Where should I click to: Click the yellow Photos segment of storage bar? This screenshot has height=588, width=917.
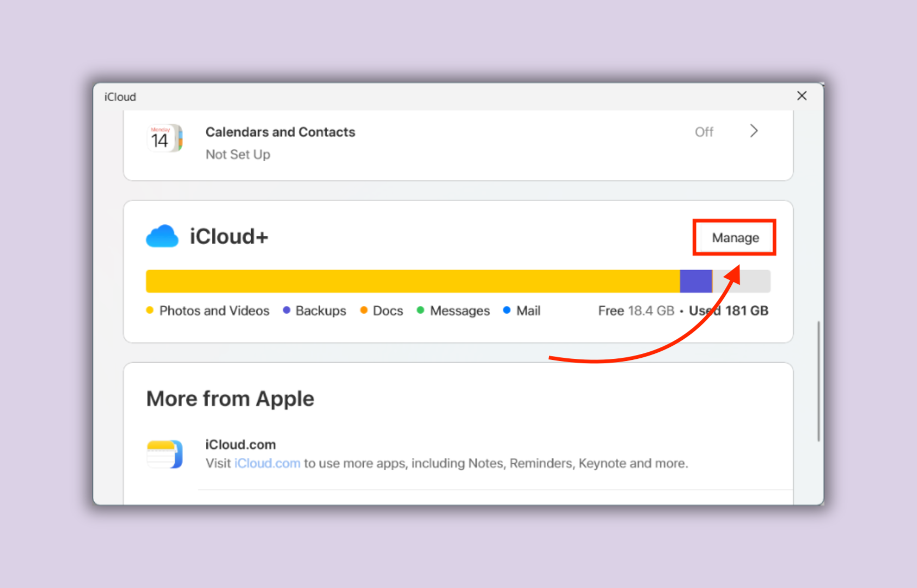click(413, 281)
